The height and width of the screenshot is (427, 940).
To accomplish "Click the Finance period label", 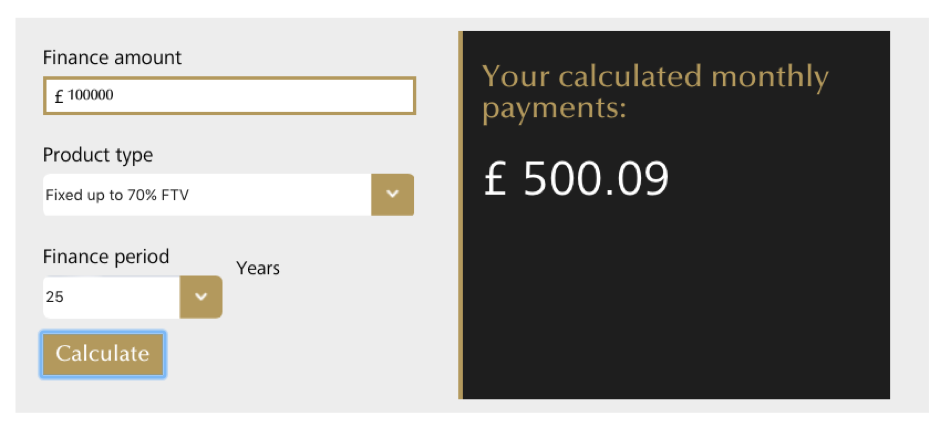I will [x=106, y=256].
